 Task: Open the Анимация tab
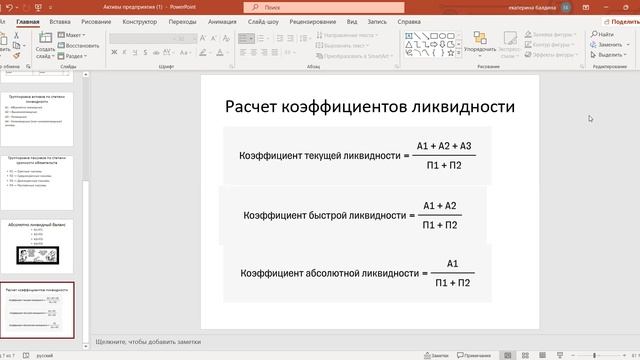point(222,22)
